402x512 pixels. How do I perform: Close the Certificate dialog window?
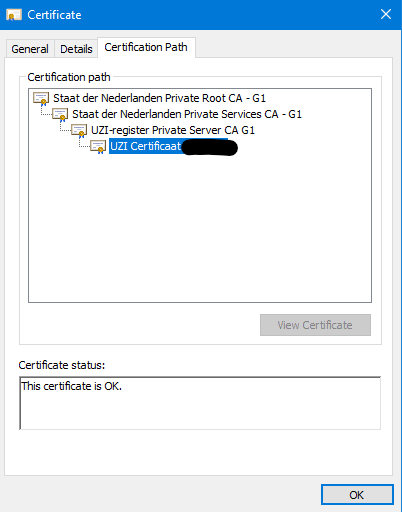click(x=386, y=14)
